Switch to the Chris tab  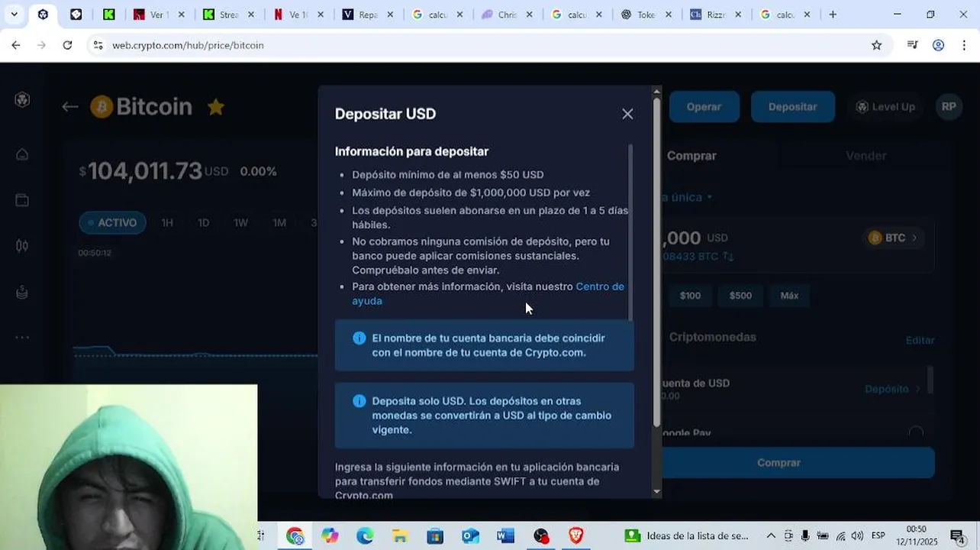click(x=508, y=15)
